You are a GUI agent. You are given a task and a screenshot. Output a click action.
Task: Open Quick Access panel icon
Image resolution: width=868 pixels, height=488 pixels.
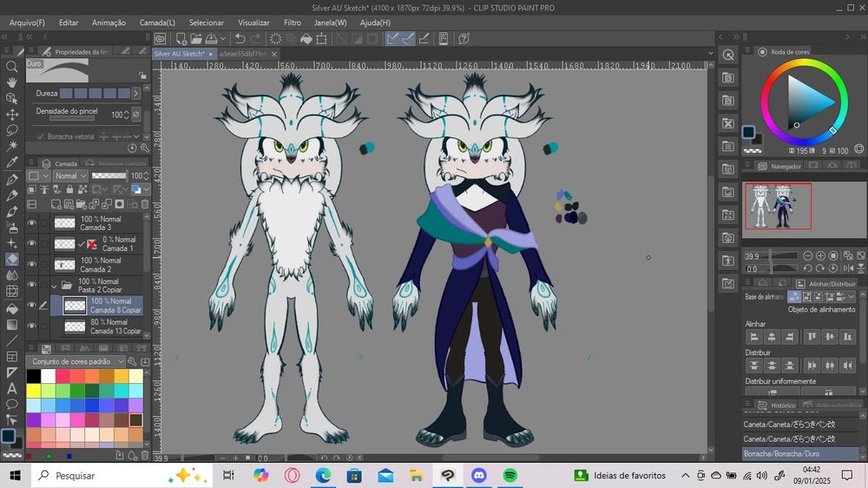728,55
